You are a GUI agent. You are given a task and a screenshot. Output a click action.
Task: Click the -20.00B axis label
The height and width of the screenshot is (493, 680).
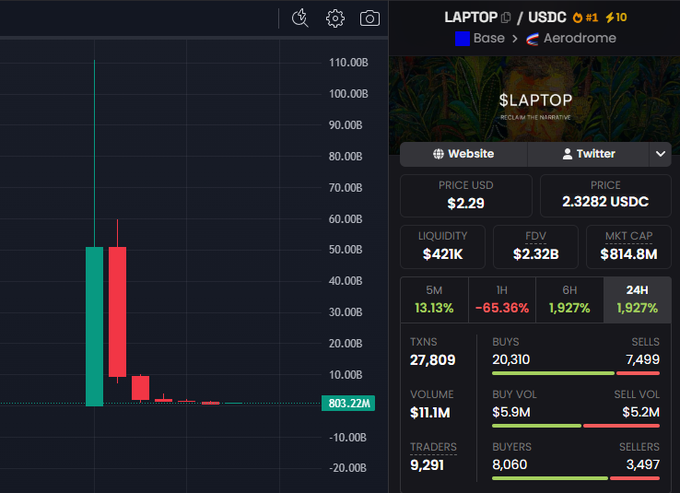[348, 468]
